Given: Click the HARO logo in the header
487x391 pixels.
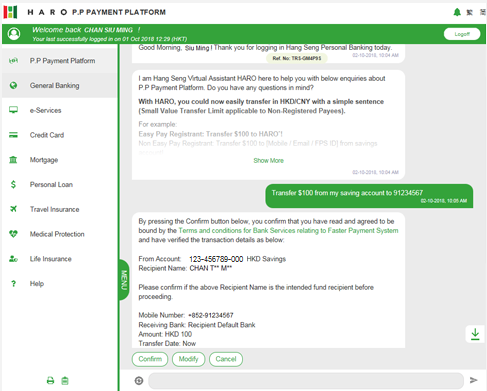Looking at the screenshot, I should pyautogui.click(x=10, y=12).
